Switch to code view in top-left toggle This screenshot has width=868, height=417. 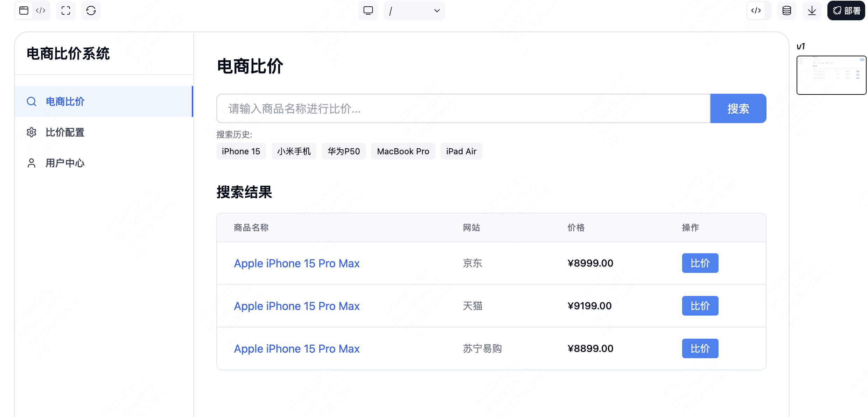click(x=41, y=10)
